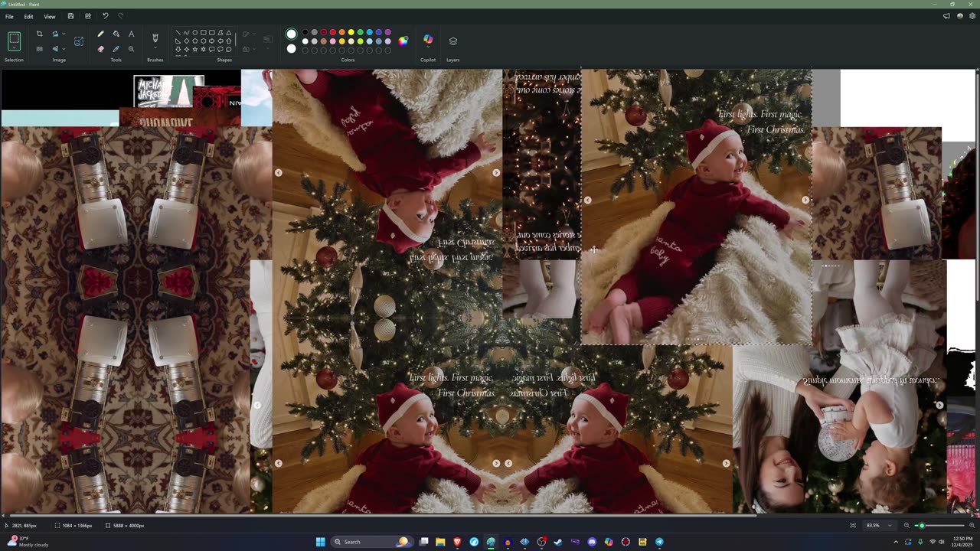Image resolution: width=980 pixels, height=551 pixels.
Task: Select the Eraser tool
Action: (100, 49)
